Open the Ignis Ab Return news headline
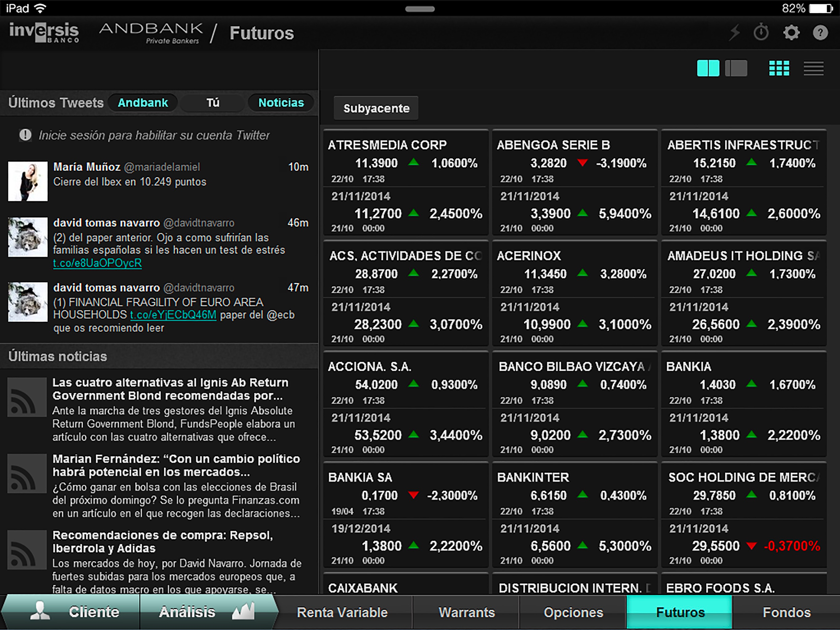840x630 pixels. point(170,389)
